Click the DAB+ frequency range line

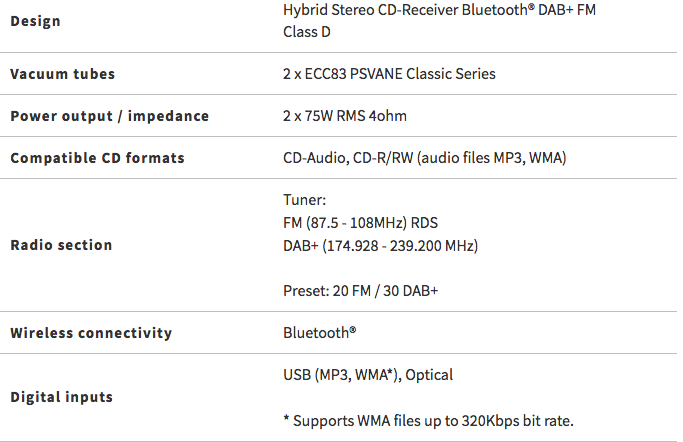pos(381,246)
